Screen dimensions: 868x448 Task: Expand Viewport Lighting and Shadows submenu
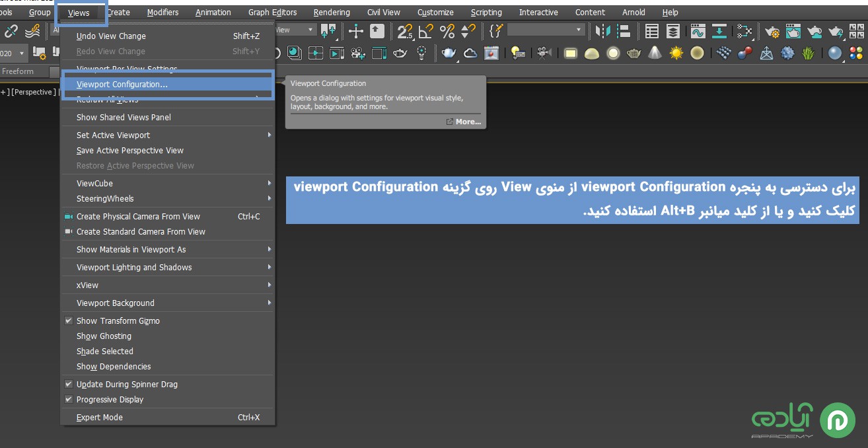(168, 267)
